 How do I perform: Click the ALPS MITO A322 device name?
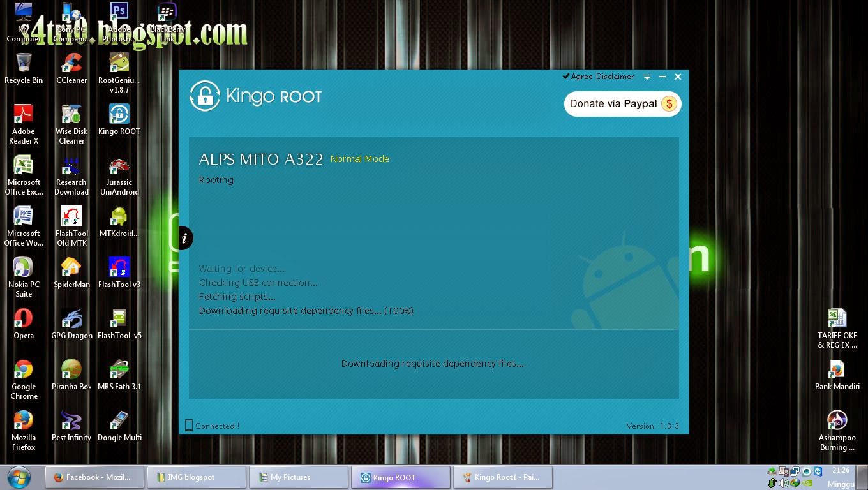click(x=261, y=160)
